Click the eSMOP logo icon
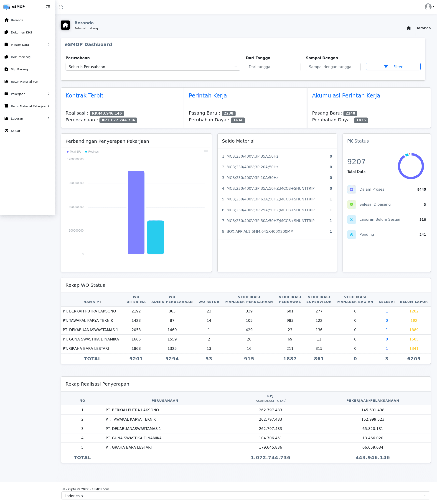437x504 pixels. tap(7, 7)
